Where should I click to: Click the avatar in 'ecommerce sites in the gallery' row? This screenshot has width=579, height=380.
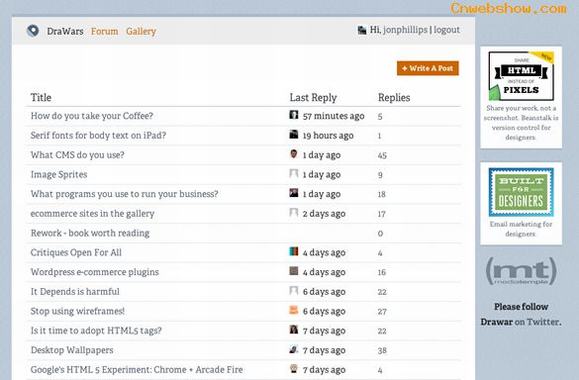point(294,213)
